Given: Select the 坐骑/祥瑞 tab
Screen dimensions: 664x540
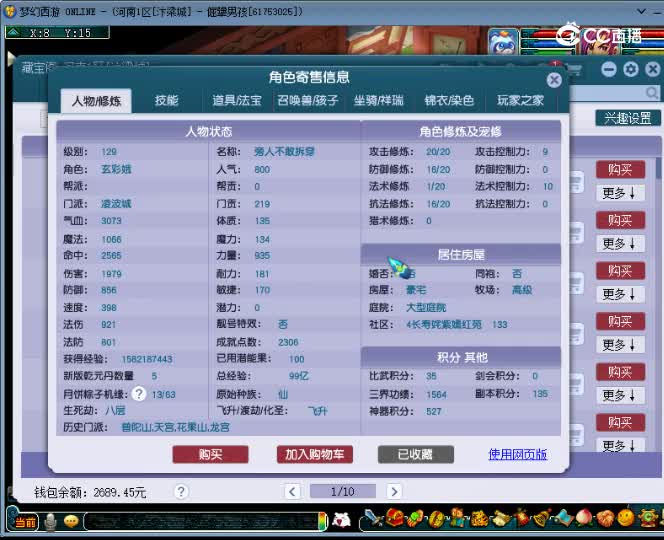Looking at the screenshot, I should point(378,101).
